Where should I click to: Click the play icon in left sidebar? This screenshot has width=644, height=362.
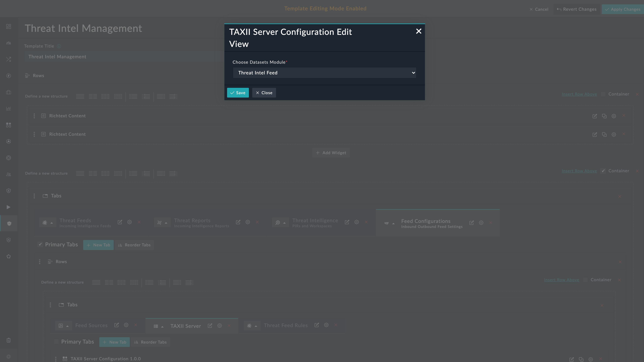(9, 207)
